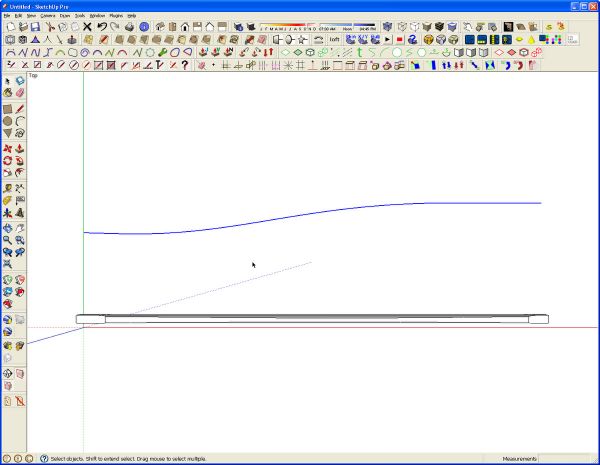600x465 pixels.
Task: Open Model Info blue circle icon
Action: click(144, 27)
